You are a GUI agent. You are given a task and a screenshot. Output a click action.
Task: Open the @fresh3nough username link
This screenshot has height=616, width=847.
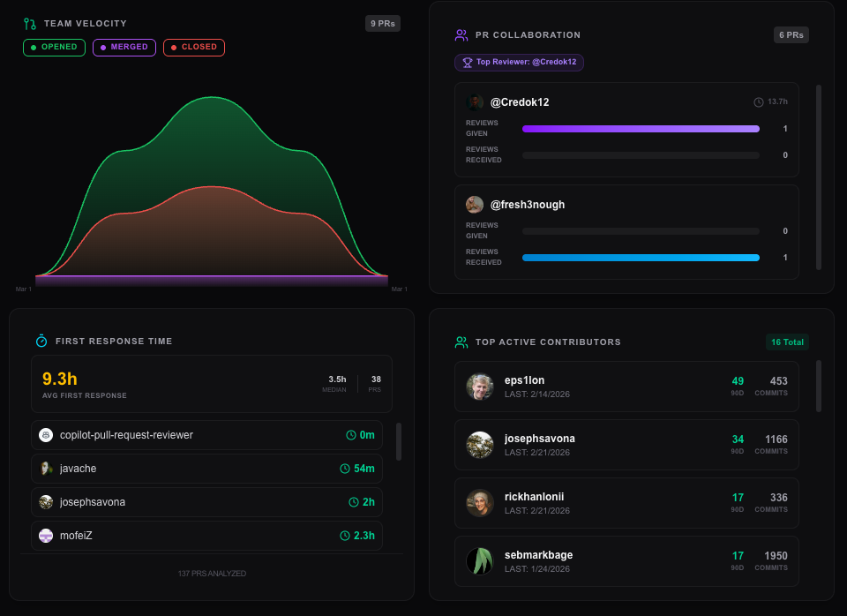(x=528, y=205)
